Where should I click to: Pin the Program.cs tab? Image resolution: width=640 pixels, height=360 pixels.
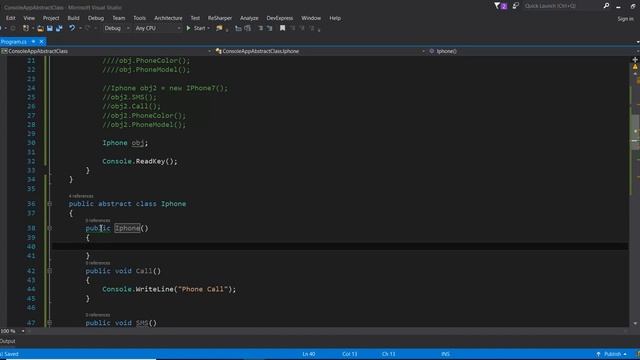pos(33,42)
